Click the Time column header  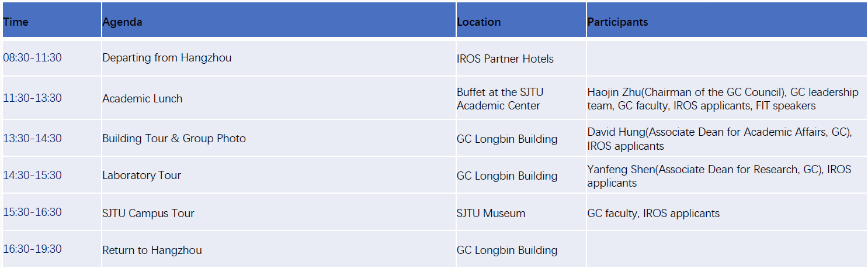(x=16, y=22)
